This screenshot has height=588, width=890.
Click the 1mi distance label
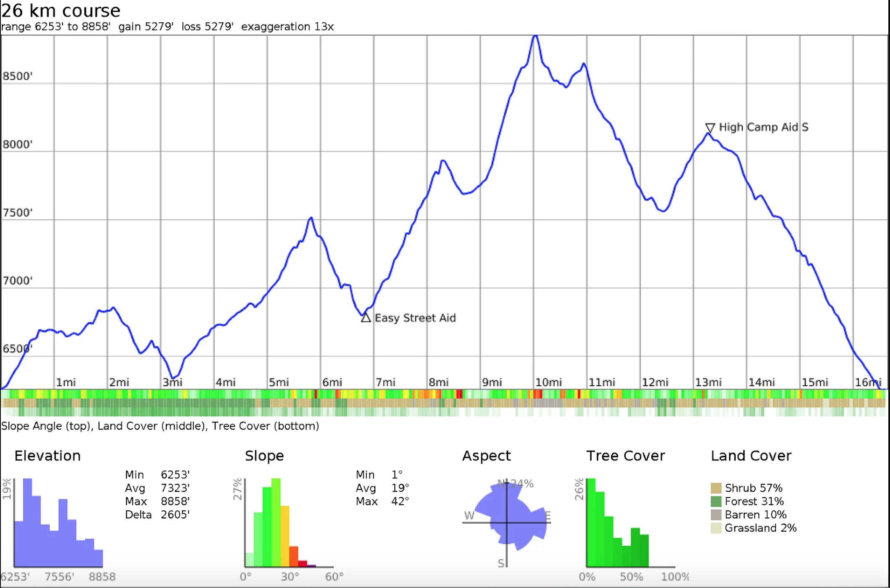click(66, 383)
